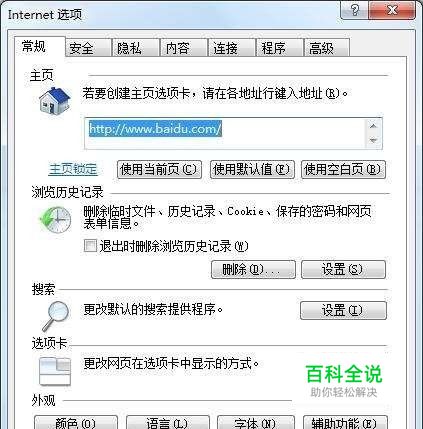Click the down arrow in the homepage address box
Screen dimensions: 423x429
[x=373, y=141]
